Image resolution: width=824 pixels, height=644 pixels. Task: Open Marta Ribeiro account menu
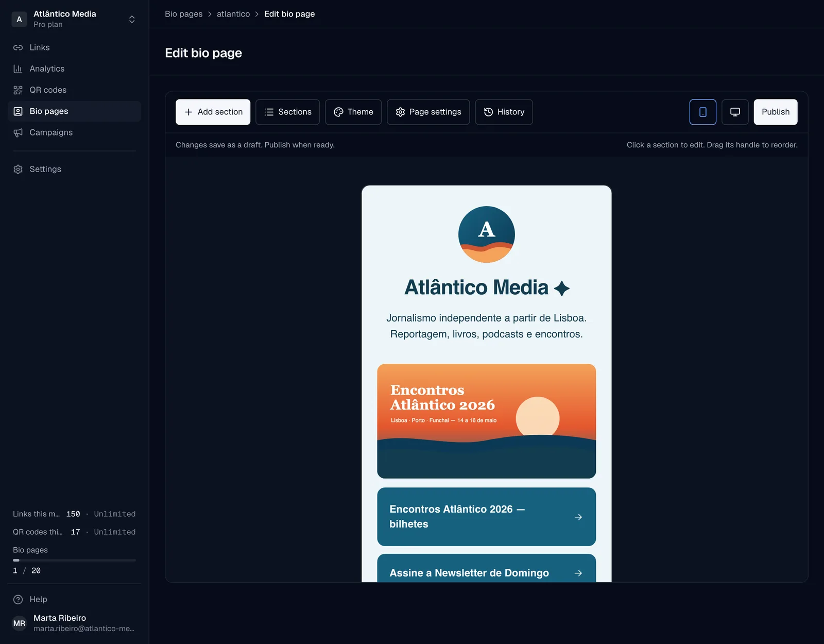(x=74, y=623)
